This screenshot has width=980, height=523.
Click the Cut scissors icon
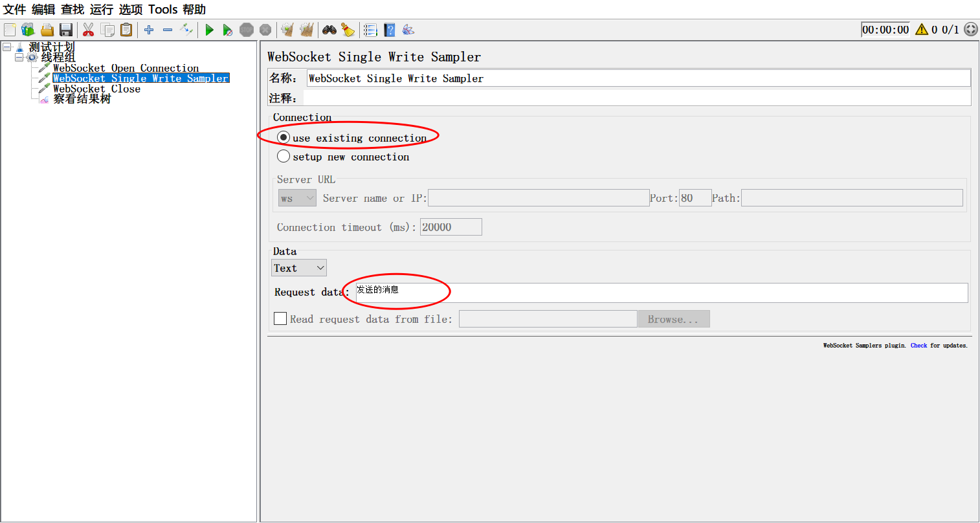pyautogui.click(x=89, y=30)
